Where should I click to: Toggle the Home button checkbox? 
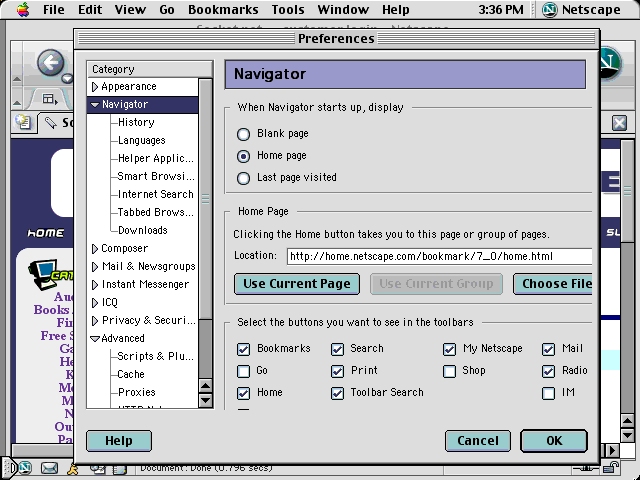(x=244, y=393)
